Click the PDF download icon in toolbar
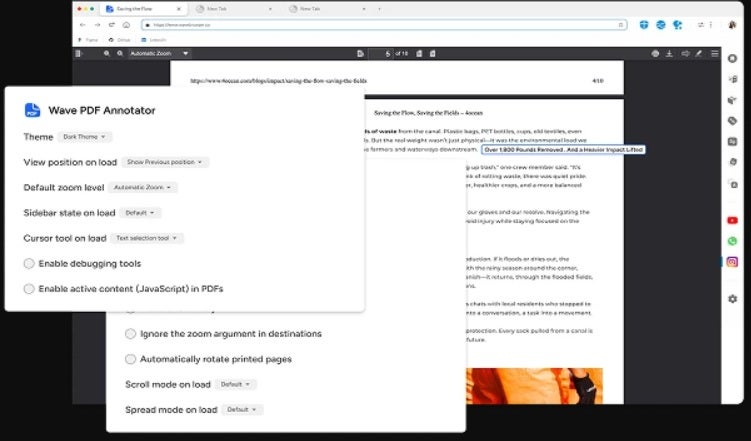Viewport: 751px width, 441px height. (670, 54)
